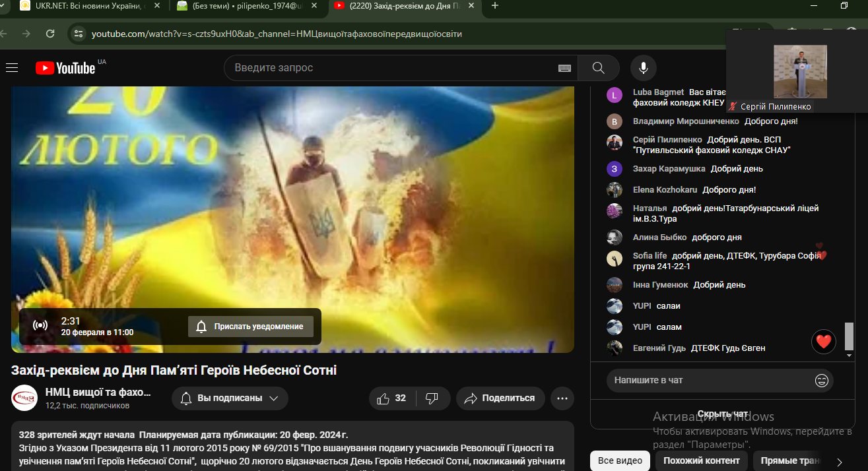This screenshot has width=868, height=471.
Task: Click the magnifier search button
Action: click(598, 68)
